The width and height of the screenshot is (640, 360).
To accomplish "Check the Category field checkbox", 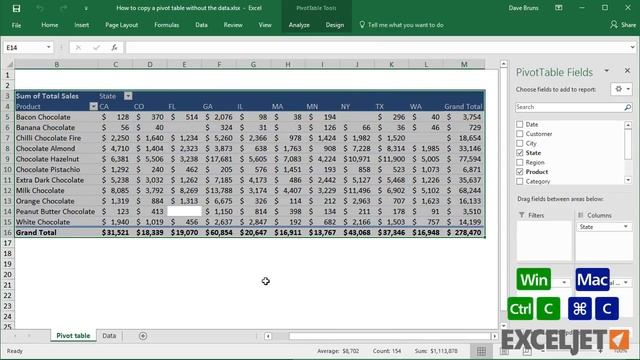I will click(x=520, y=181).
